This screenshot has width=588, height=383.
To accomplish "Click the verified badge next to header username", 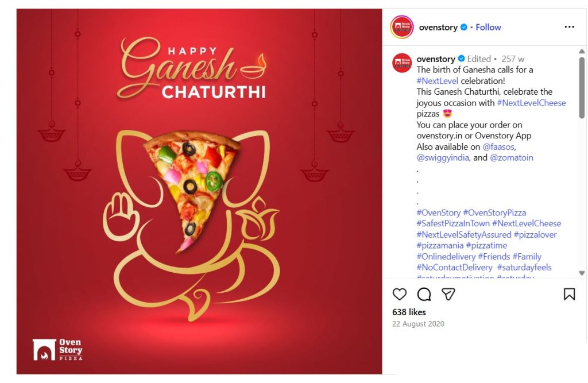I will (x=464, y=27).
